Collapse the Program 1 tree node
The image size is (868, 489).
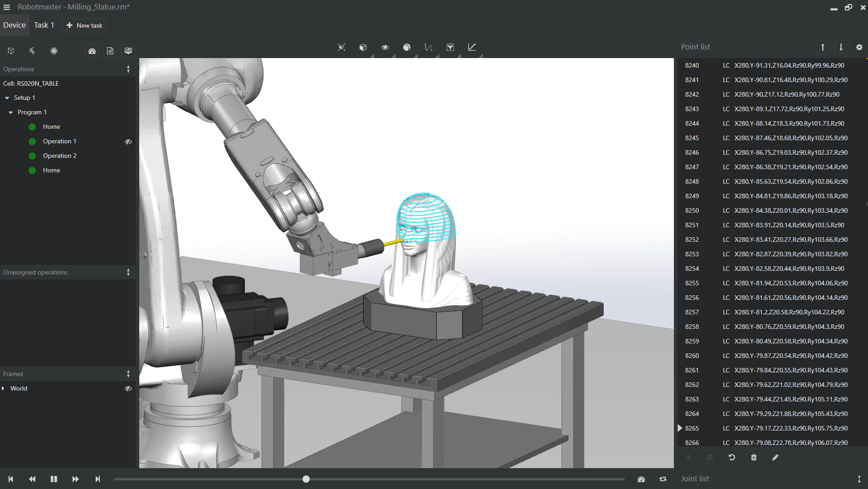(11, 112)
